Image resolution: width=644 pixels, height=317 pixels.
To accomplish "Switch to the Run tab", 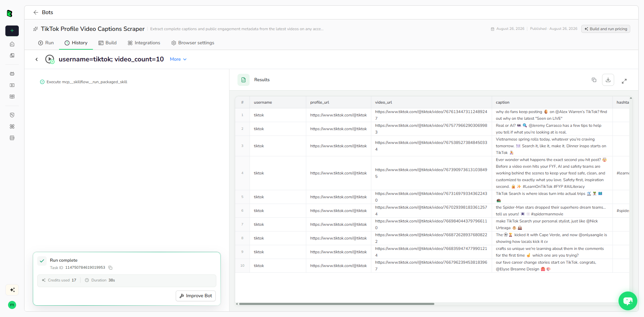I will 46,43.
